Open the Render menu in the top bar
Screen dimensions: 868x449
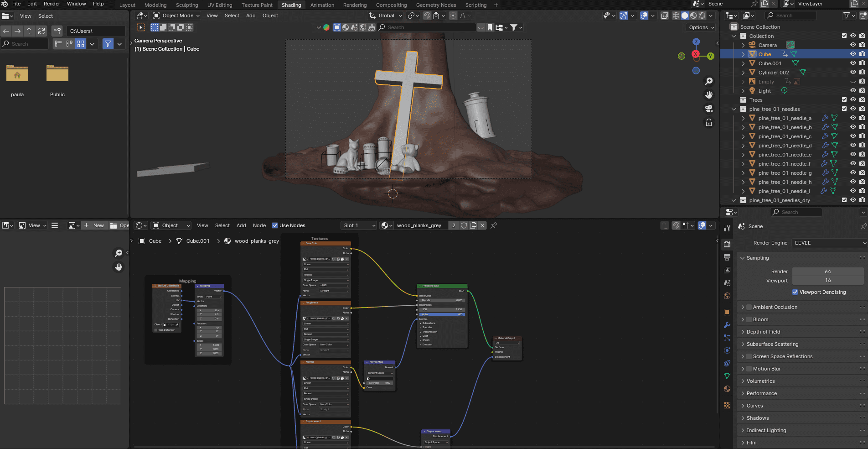52,4
